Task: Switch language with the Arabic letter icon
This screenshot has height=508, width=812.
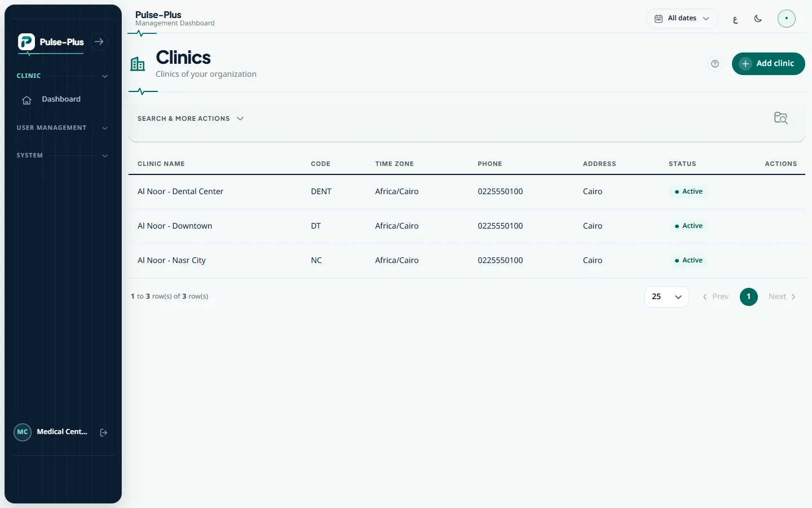Action: (735, 19)
